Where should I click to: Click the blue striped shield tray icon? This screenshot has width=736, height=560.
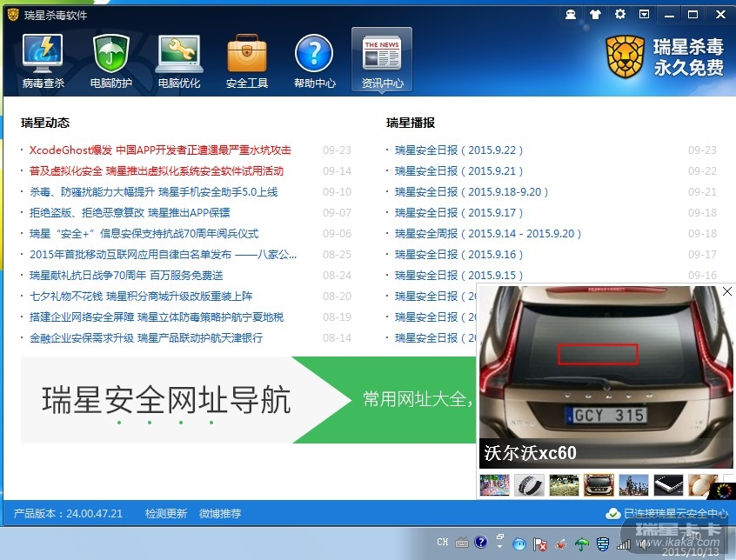coord(603,544)
